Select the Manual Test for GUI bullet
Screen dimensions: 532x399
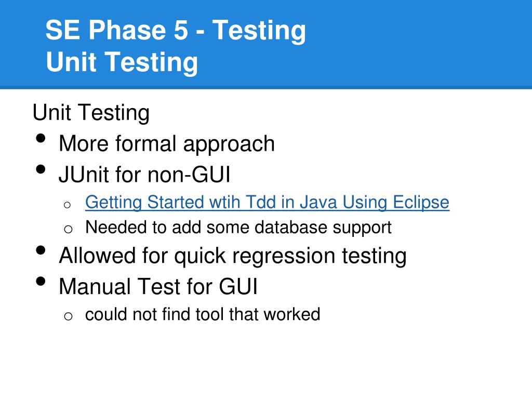(158, 286)
